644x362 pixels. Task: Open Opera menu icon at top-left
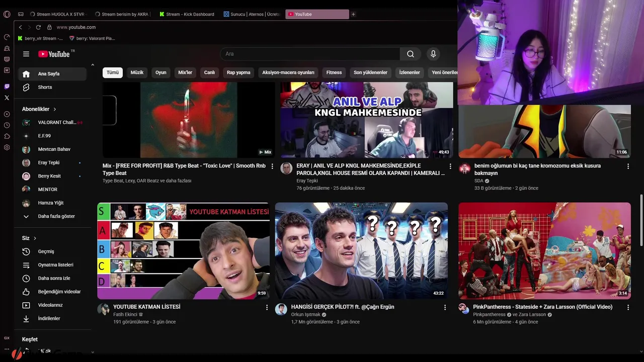(7, 14)
